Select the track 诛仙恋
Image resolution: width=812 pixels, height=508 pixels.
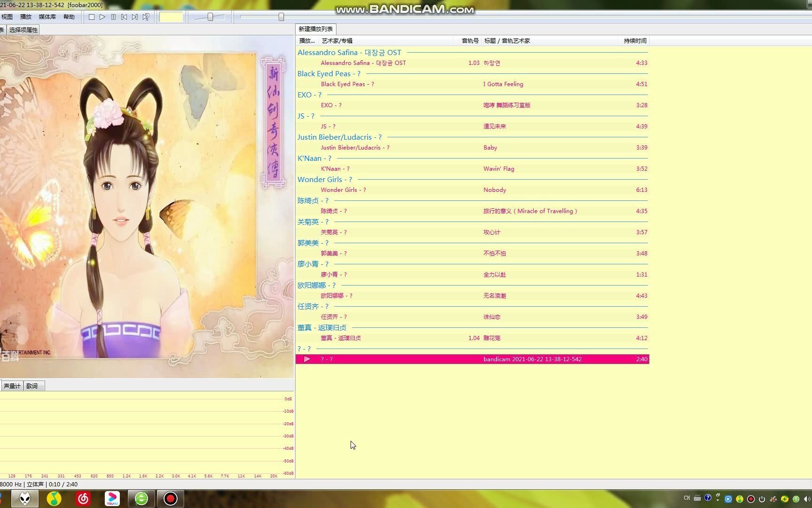472,317
